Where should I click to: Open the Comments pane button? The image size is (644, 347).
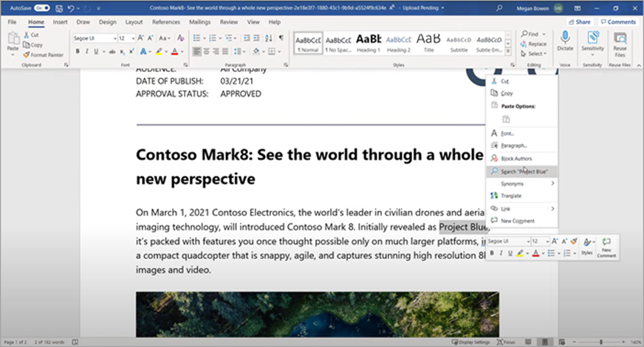[617, 21]
